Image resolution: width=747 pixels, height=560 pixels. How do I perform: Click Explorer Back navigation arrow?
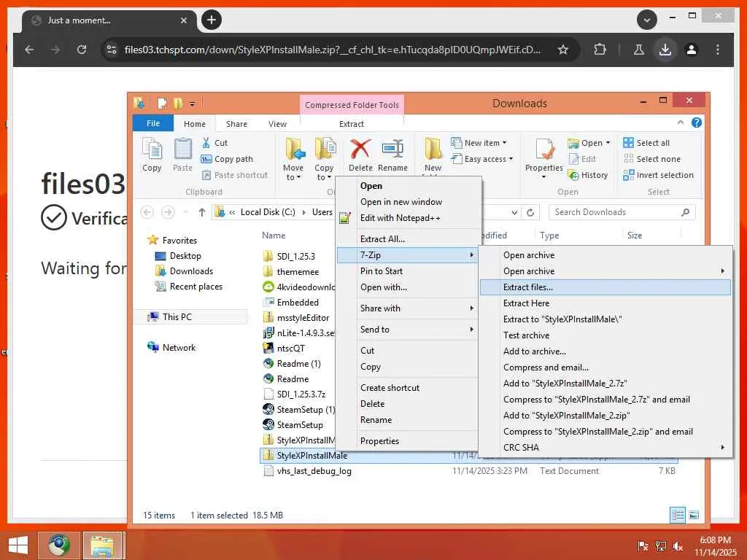coord(147,212)
